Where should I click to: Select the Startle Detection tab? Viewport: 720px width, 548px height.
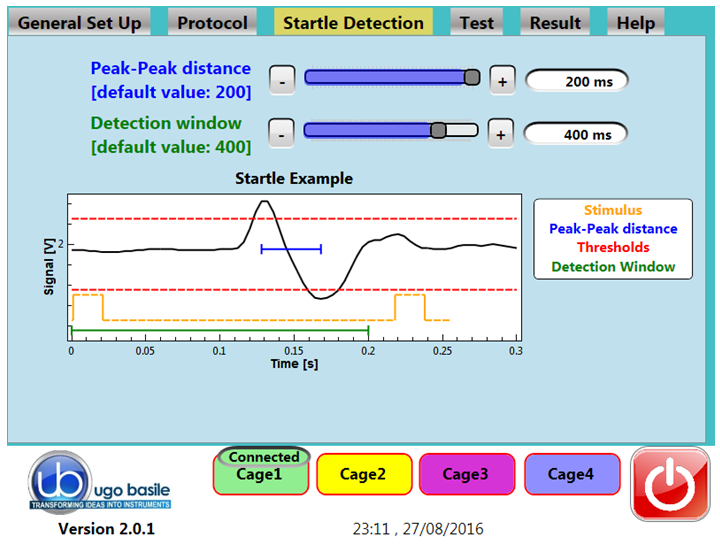[x=353, y=23]
